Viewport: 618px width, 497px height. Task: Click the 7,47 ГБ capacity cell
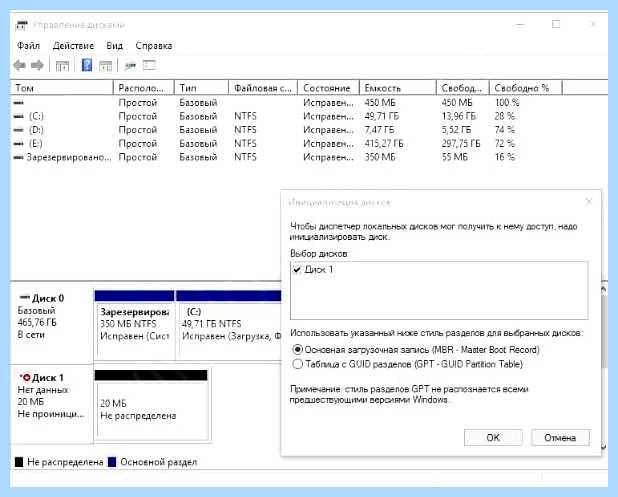pos(379,130)
